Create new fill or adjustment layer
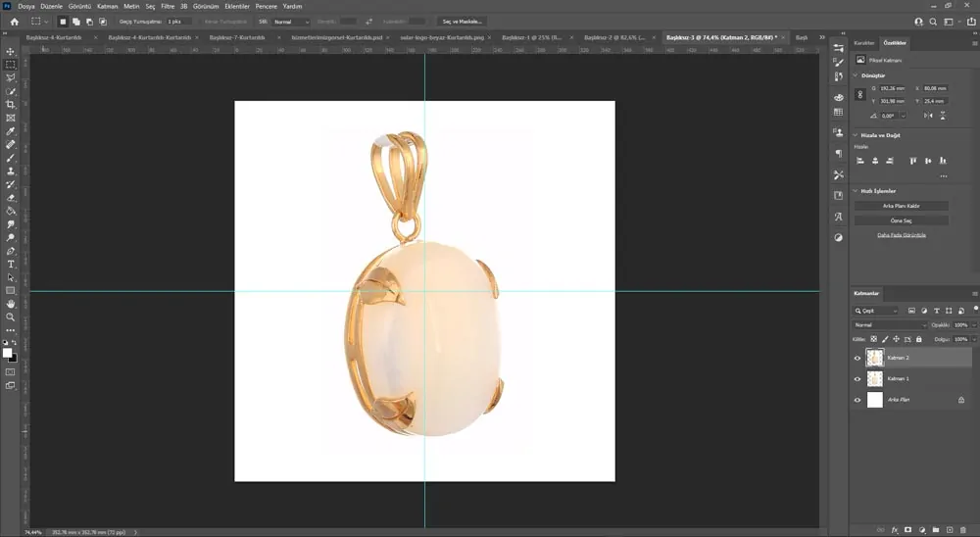Viewport: 980px width, 537px height. 922,530
